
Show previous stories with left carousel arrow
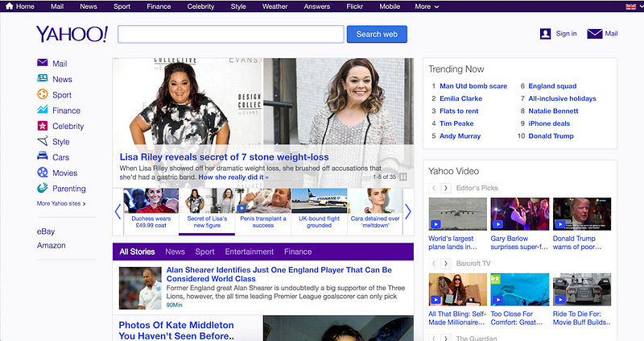click(118, 211)
